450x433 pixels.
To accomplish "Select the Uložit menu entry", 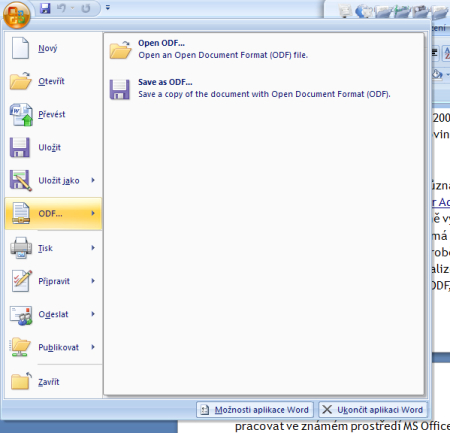I will pyautogui.click(x=53, y=147).
